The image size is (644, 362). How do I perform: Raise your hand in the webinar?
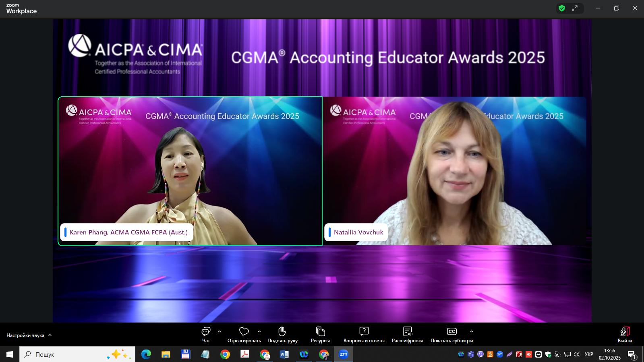[x=282, y=335]
